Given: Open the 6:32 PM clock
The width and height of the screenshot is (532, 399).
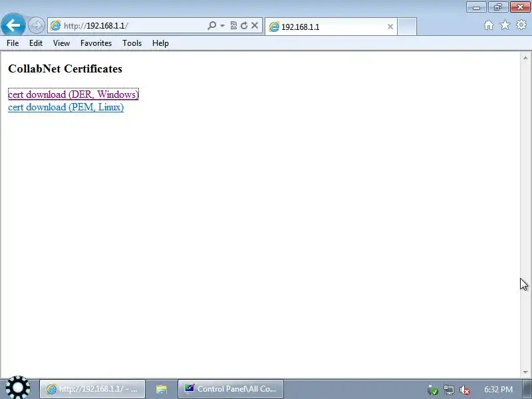Looking at the screenshot, I should pos(498,389).
